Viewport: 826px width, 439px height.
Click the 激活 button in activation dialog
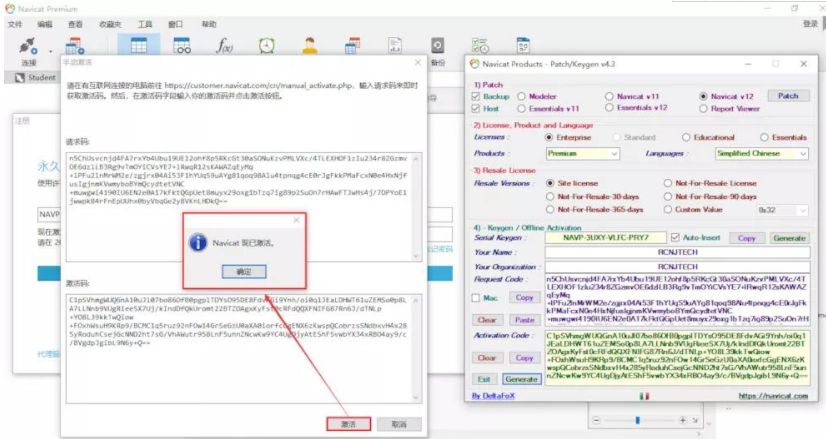348,424
